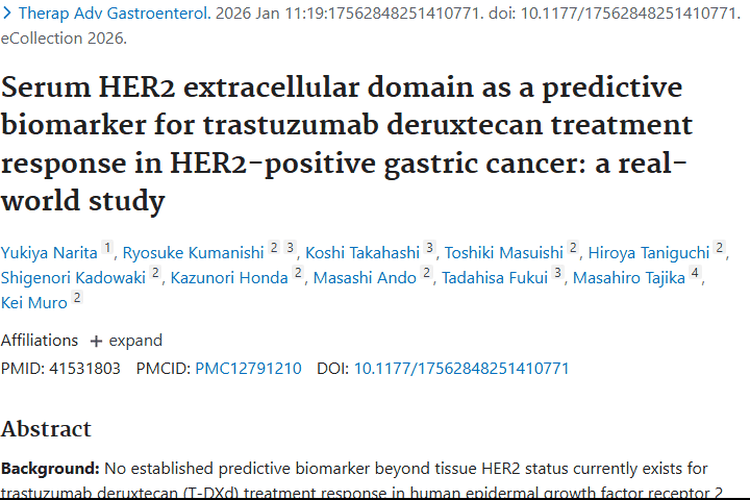Viewport: 750px width, 500px height.
Task: Open the PMC12791210 full-text link
Action: pos(248,368)
